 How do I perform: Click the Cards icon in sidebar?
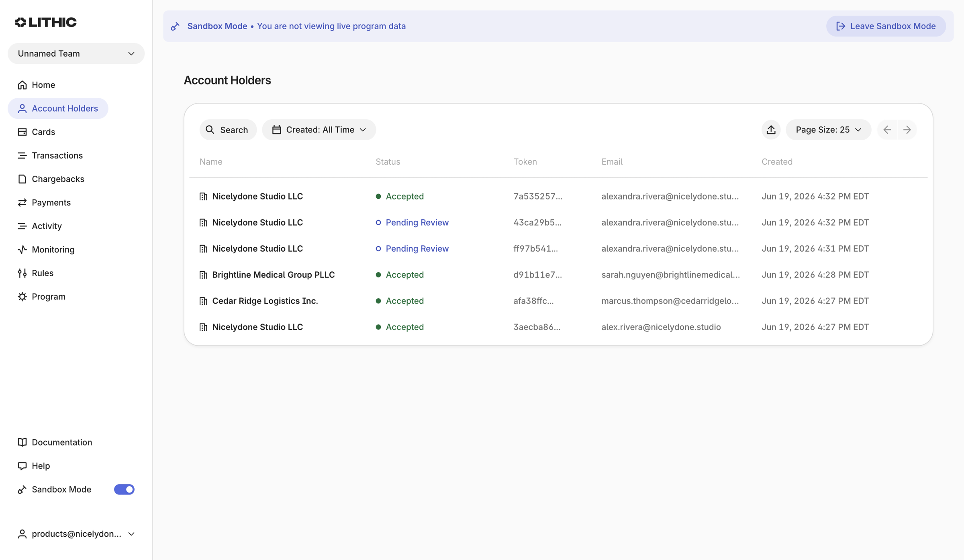click(x=22, y=132)
